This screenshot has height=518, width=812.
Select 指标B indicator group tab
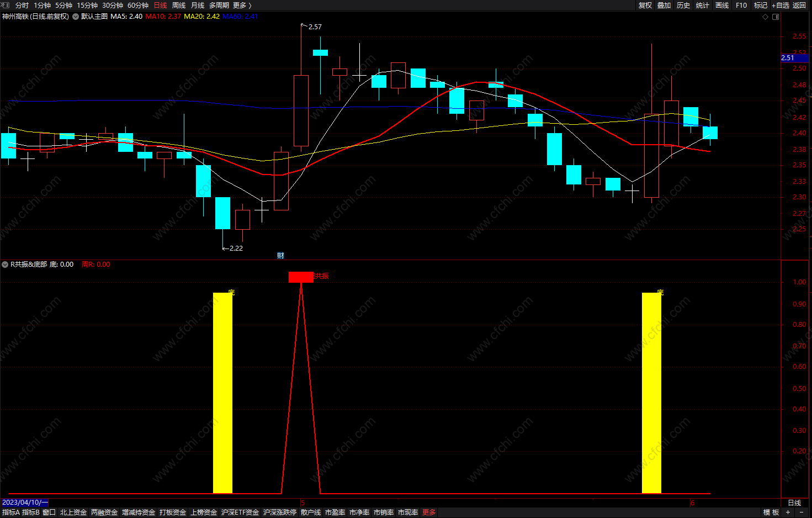(x=31, y=512)
